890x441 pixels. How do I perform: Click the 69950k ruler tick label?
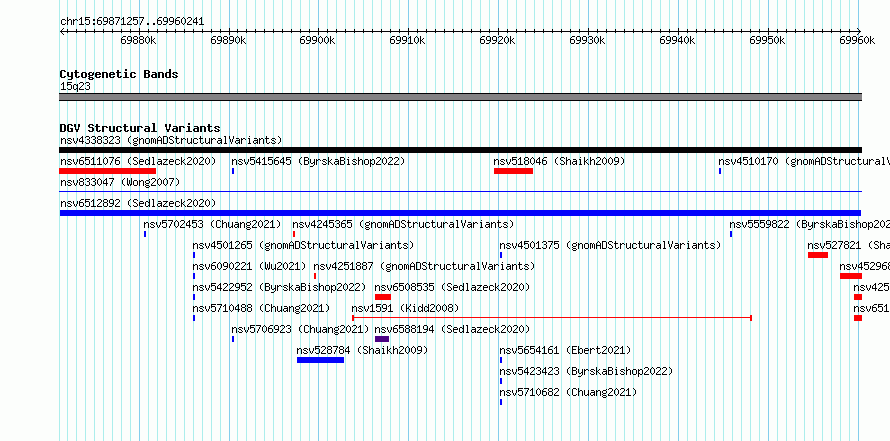click(x=767, y=40)
